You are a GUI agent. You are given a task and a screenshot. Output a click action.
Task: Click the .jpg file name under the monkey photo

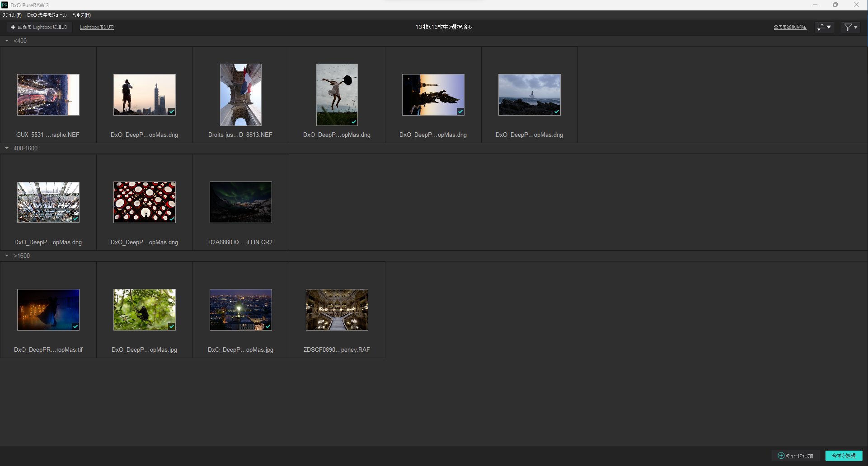[x=145, y=349]
